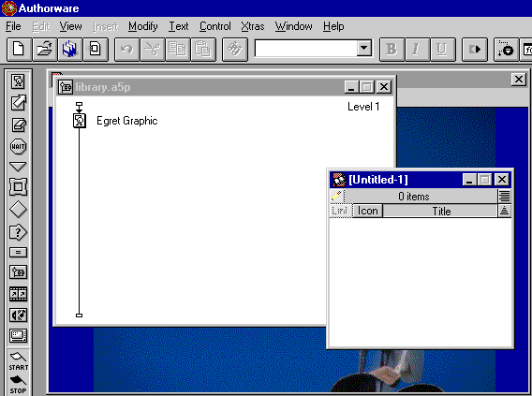Open the text style dropdown arrow
532x396 pixels.
click(x=363, y=49)
